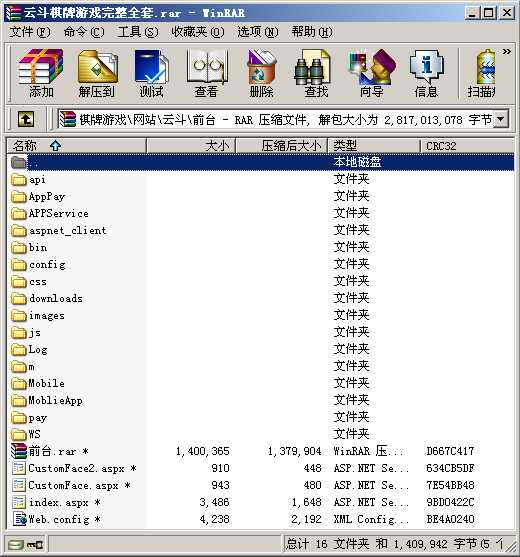Sort by 压缩后大小 column header

[x=281, y=146]
